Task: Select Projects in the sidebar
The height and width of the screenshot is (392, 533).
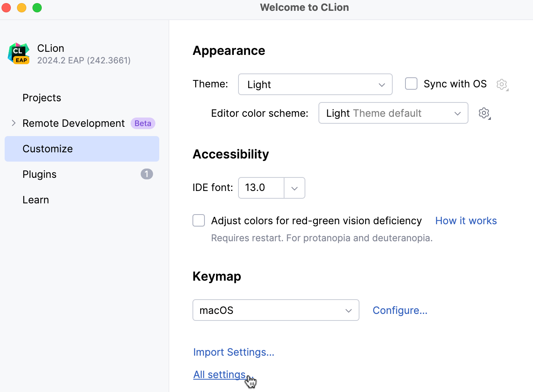Action: 42,97
